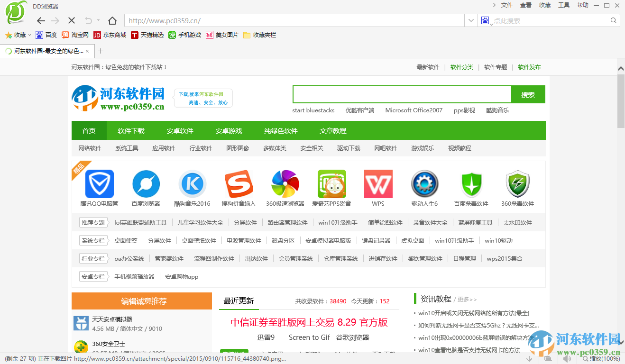Select the 搜狗拼音输入 icon

(x=239, y=184)
